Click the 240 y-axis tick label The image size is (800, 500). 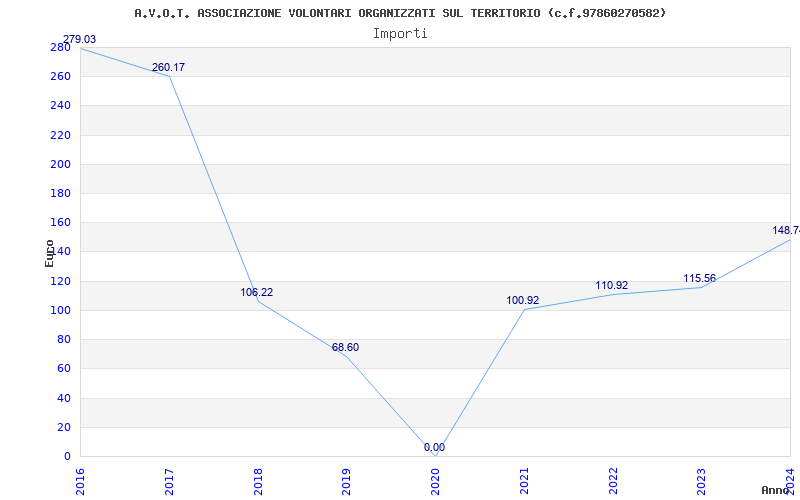[60, 106]
